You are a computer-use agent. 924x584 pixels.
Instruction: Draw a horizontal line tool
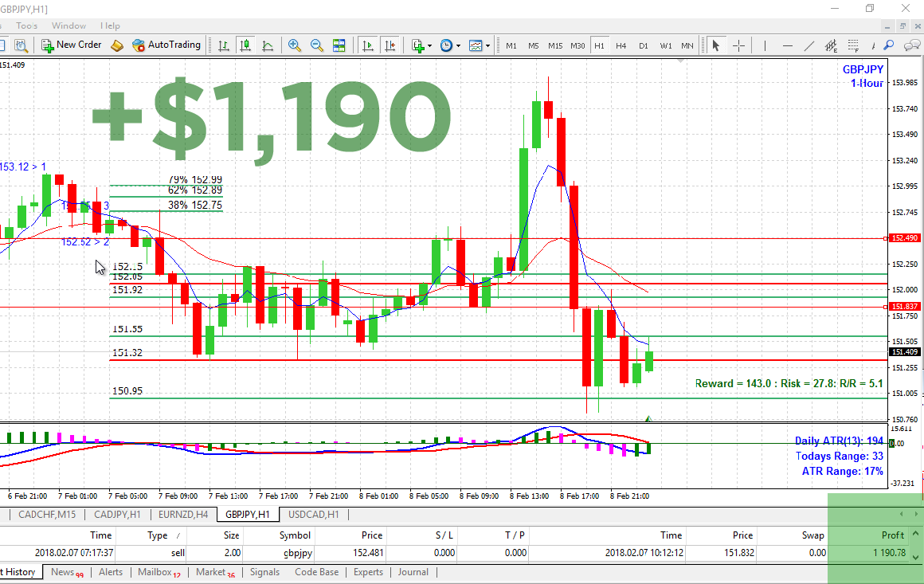point(787,45)
